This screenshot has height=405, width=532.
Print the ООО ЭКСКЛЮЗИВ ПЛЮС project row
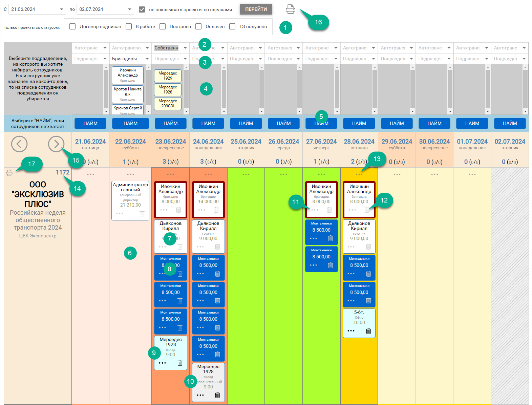[9, 173]
